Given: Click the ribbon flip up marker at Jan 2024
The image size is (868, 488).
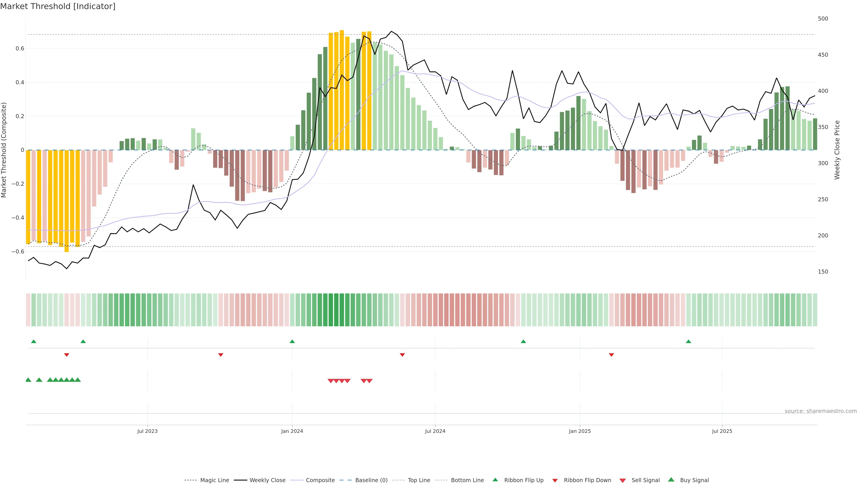Looking at the screenshot, I should coord(292,342).
